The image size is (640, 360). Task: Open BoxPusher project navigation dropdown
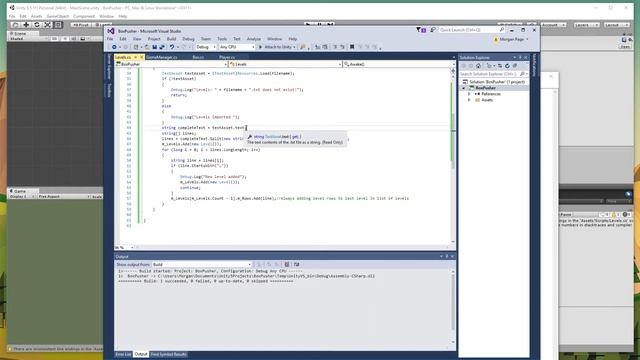pos(171,64)
